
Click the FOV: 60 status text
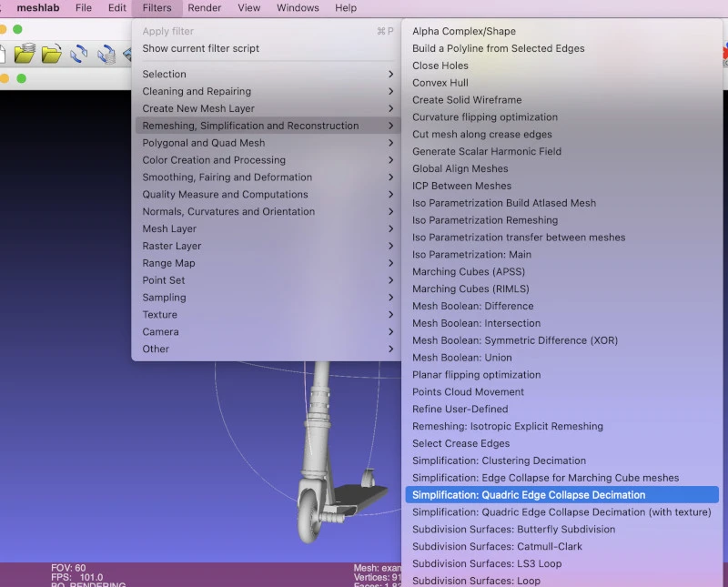[x=68, y=568]
